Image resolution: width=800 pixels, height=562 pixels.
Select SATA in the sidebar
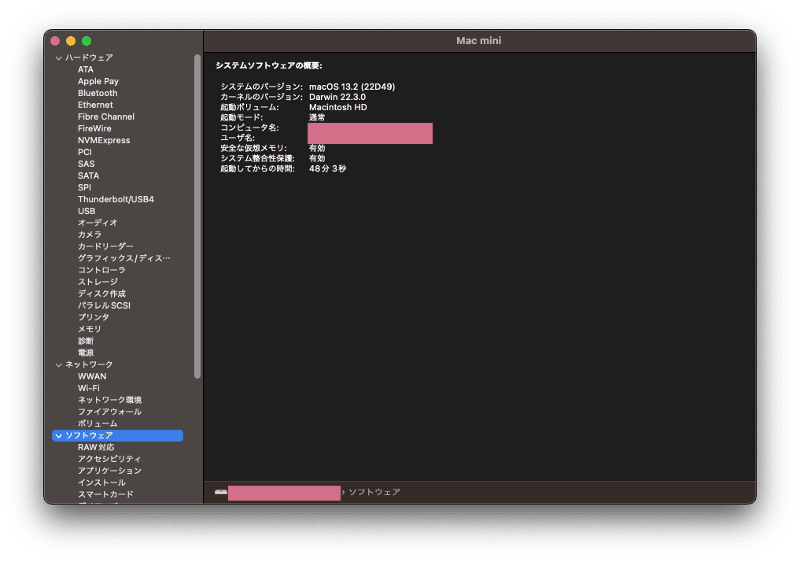(x=88, y=175)
